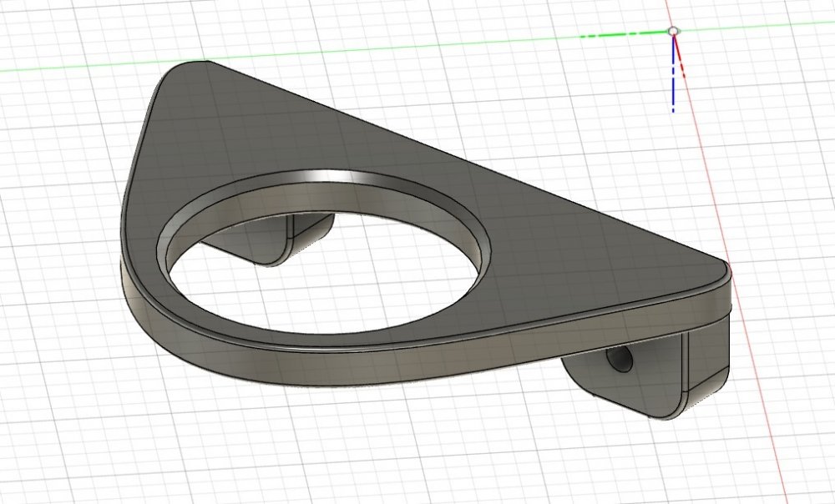Select the small round hole in the right tab

pos(620,360)
